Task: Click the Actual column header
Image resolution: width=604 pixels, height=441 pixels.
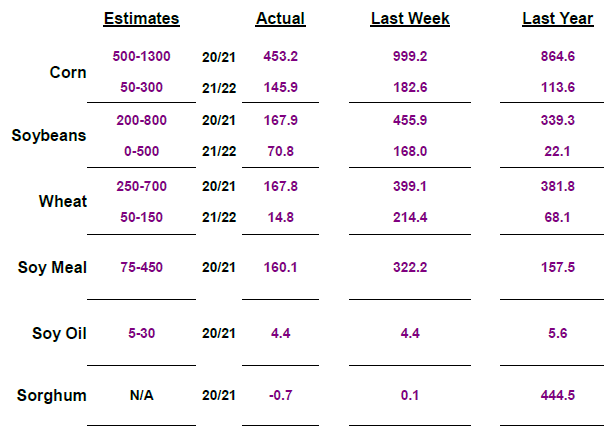Action: 280,18
